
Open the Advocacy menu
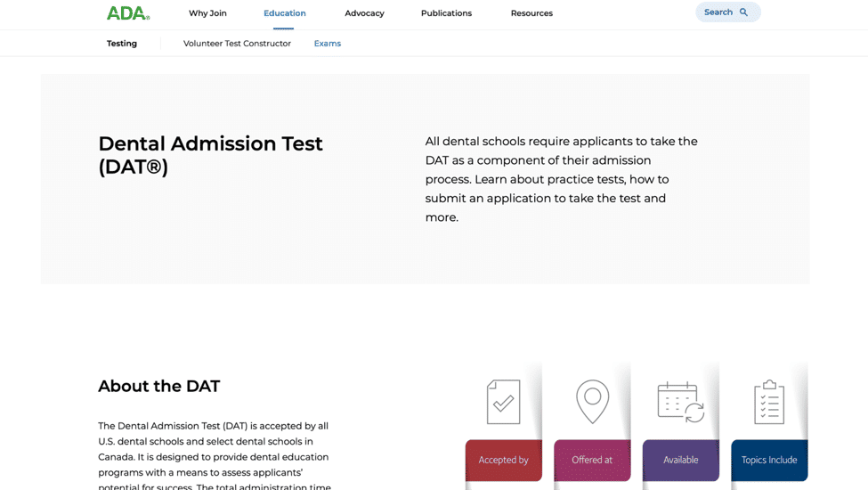pyautogui.click(x=364, y=13)
